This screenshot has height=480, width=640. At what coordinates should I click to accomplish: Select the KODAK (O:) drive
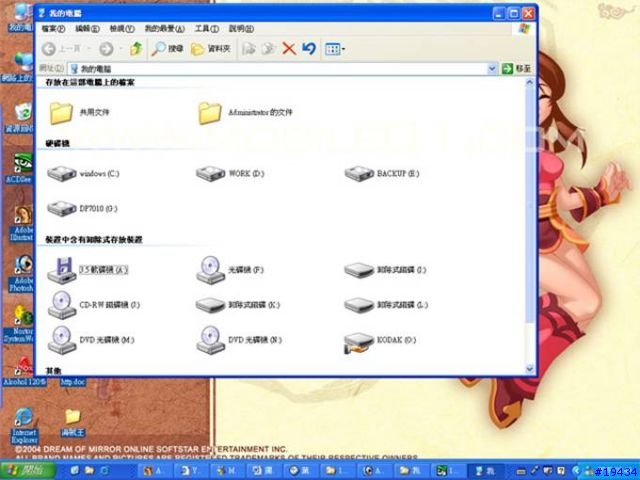tap(380, 340)
